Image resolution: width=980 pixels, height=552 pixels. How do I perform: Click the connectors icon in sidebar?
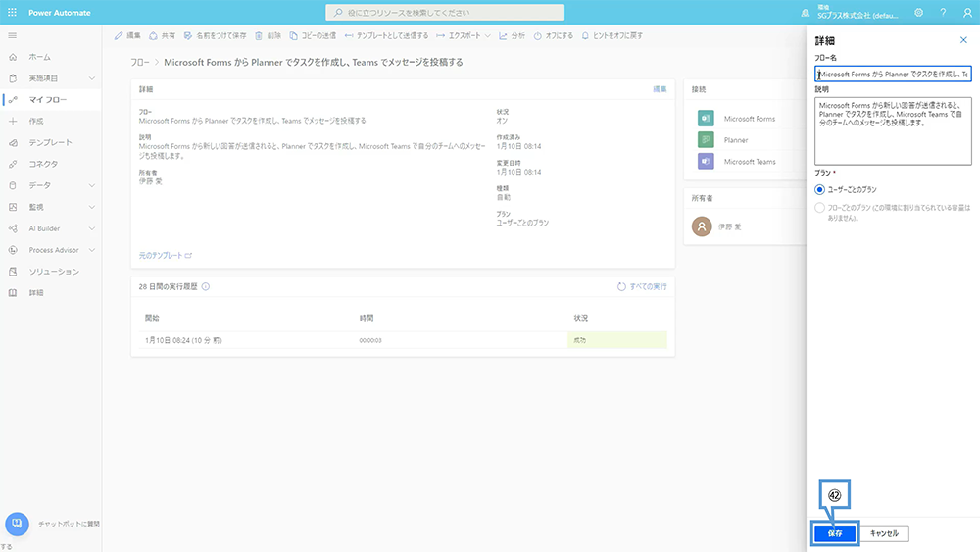[x=13, y=164]
